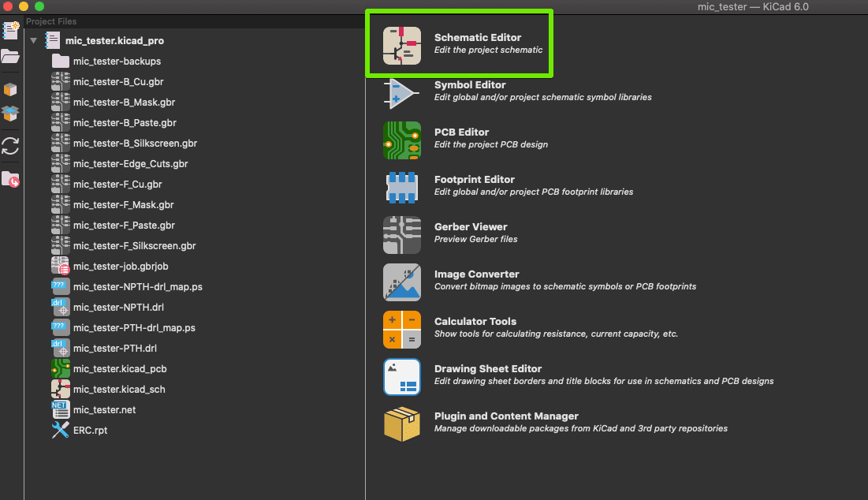Select mic_tester-F_Paste.gbr file
The width and height of the screenshot is (868, 500).
(x=124, y=225)
